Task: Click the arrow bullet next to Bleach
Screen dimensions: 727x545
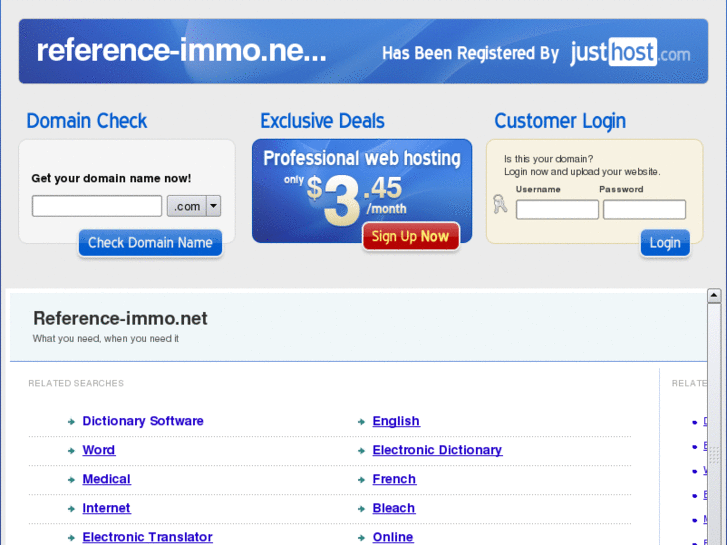Action: pos(362,509)
